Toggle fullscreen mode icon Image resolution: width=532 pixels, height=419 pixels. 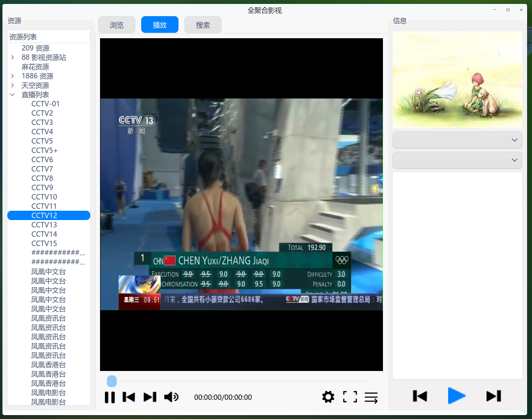point(350,397)
